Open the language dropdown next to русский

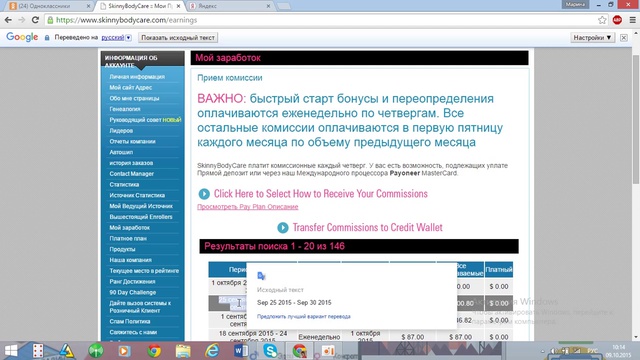[x=129, y=38]
